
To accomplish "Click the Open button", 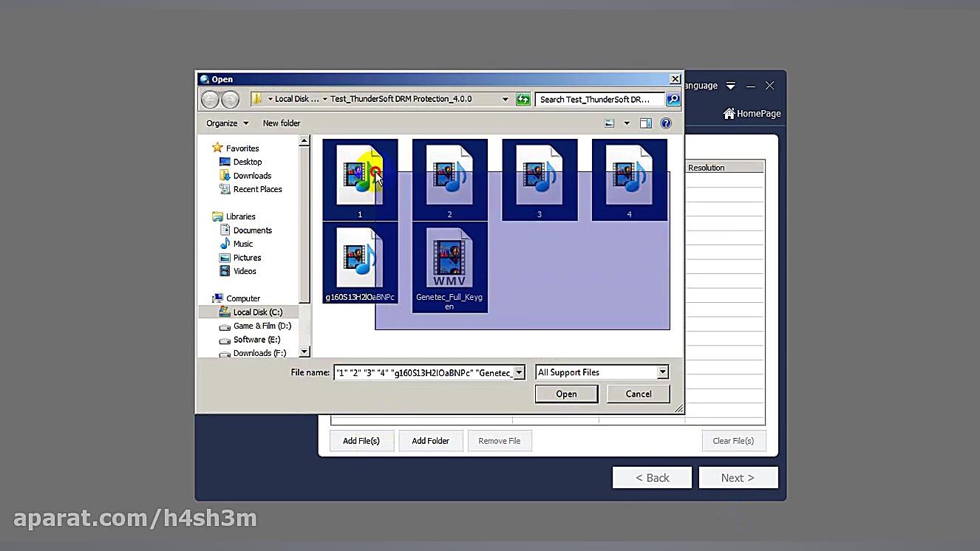I will [x=566, y=394].
